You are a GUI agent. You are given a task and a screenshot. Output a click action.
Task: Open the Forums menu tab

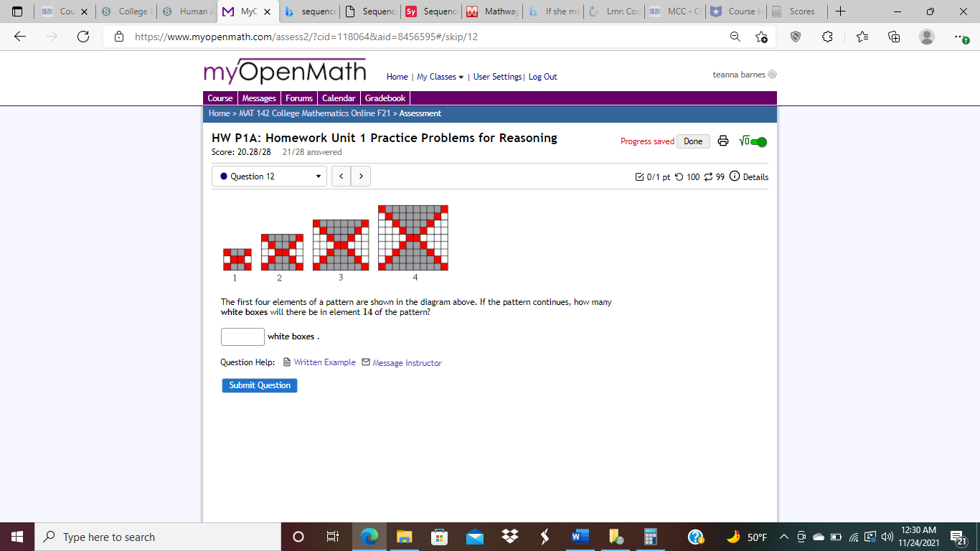(299, 98)
